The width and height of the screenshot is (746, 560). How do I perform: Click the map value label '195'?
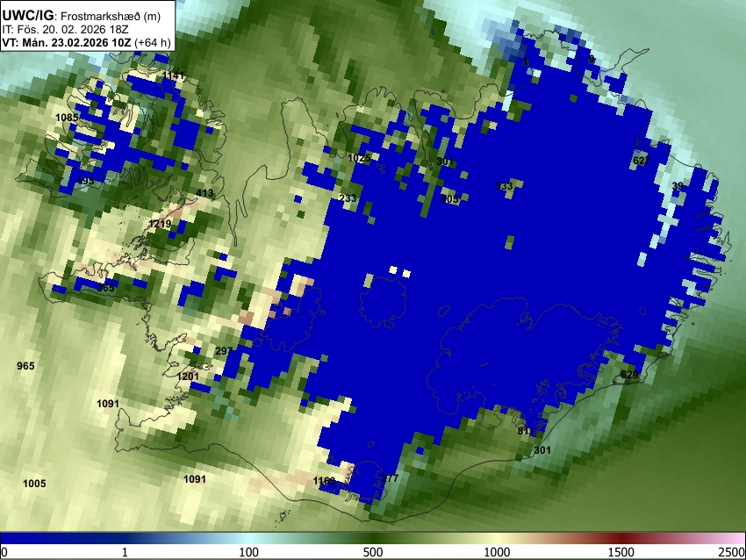[86, 180]
